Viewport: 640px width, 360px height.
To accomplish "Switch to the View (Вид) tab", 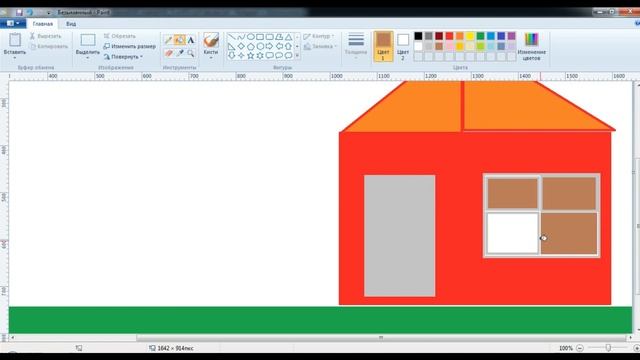I will [x=71, y=24].
